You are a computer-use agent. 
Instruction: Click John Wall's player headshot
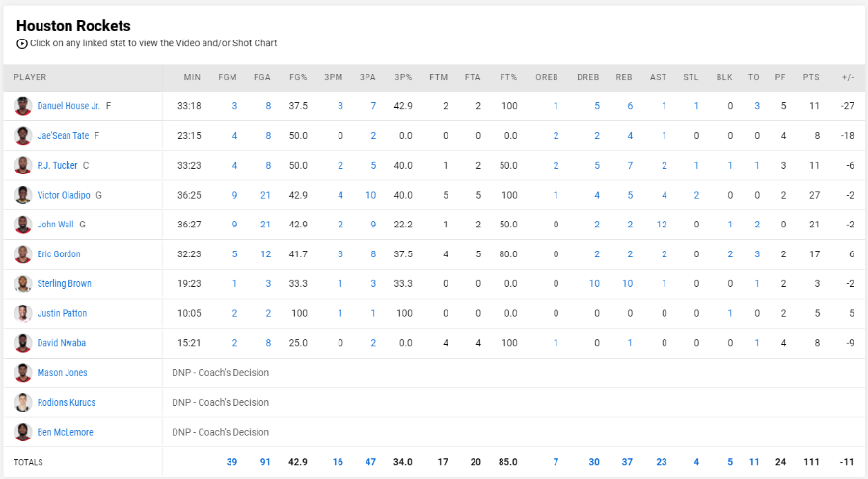point(23,225)
